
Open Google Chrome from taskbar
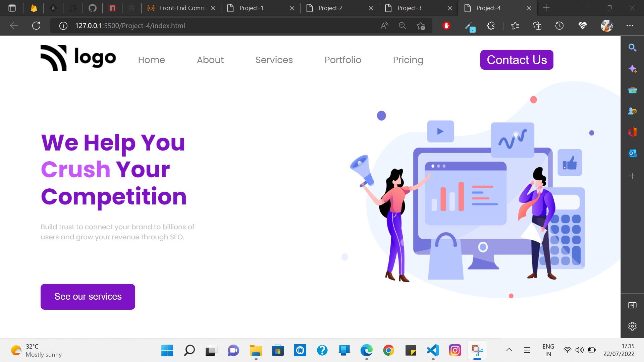(x=388, y=350)
